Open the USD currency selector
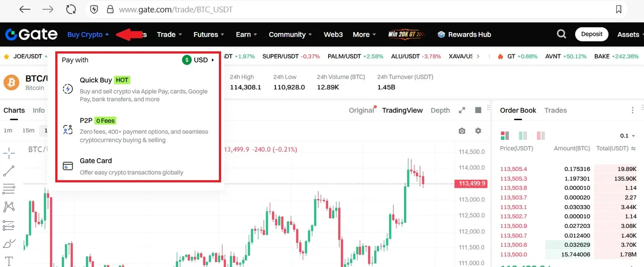 coord(198,60)
